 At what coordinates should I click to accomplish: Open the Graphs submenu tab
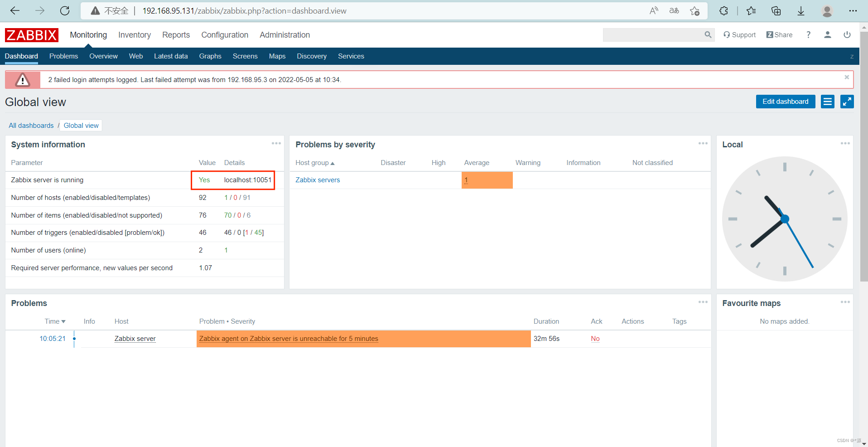coord(210,56)
